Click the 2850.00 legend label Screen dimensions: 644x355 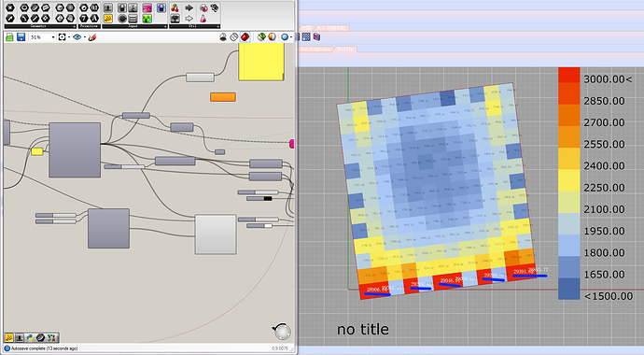(604, 101)
